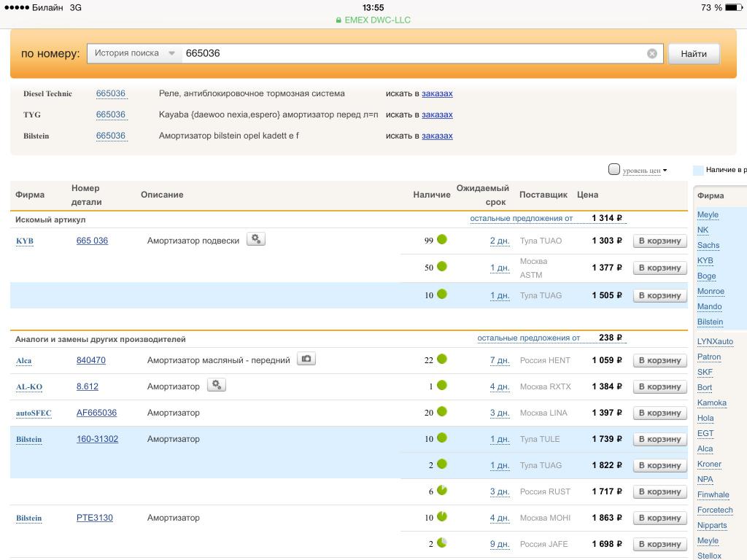
Task: Click green lock icon next to EMEX DWC-LLC
Action: pos(338,20)
